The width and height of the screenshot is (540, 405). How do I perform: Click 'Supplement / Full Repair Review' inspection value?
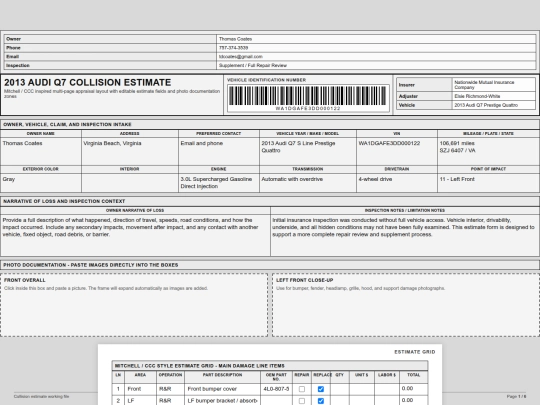click(253, 65)
